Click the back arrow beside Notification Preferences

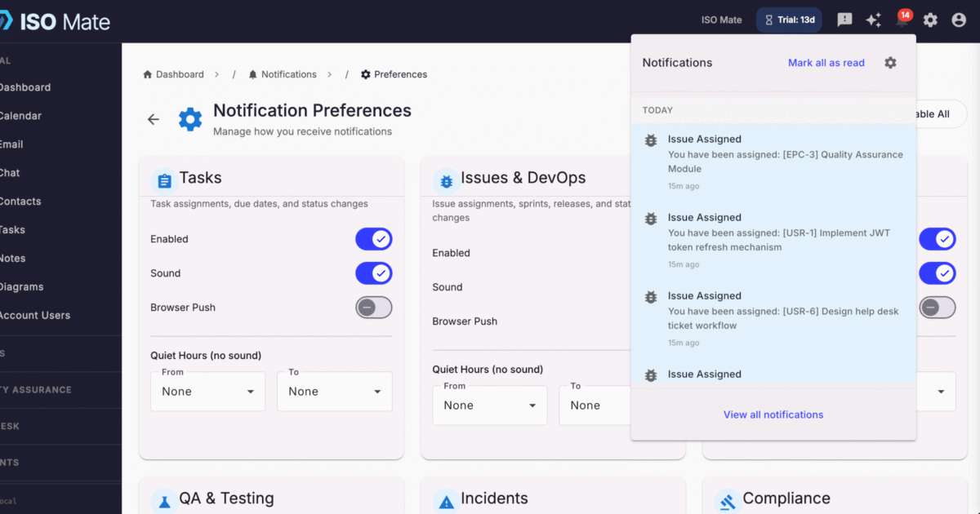(x=154, y=119)
